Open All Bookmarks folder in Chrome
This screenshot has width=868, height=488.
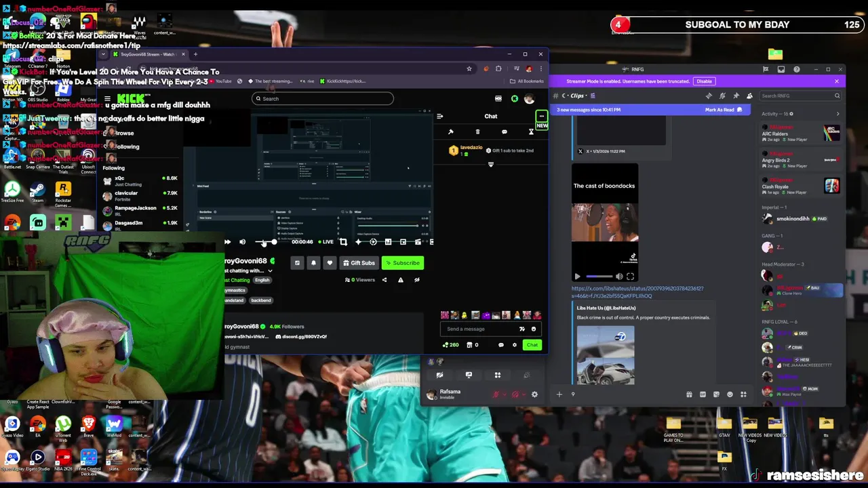528,81
